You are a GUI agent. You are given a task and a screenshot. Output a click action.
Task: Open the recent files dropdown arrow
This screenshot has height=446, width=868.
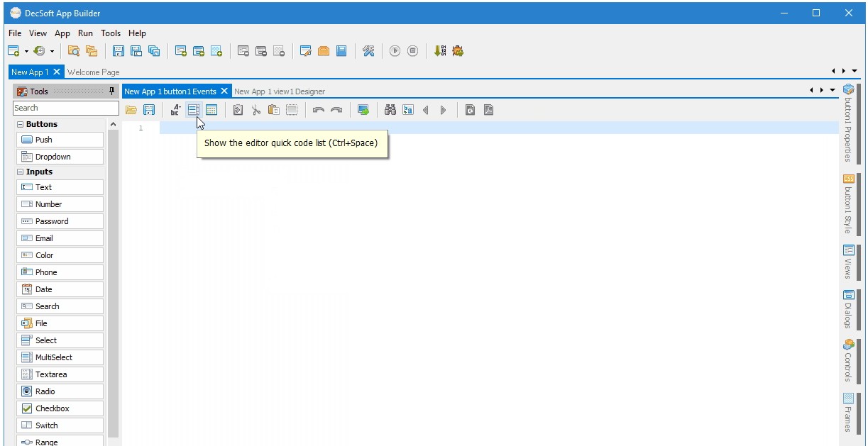50,50
